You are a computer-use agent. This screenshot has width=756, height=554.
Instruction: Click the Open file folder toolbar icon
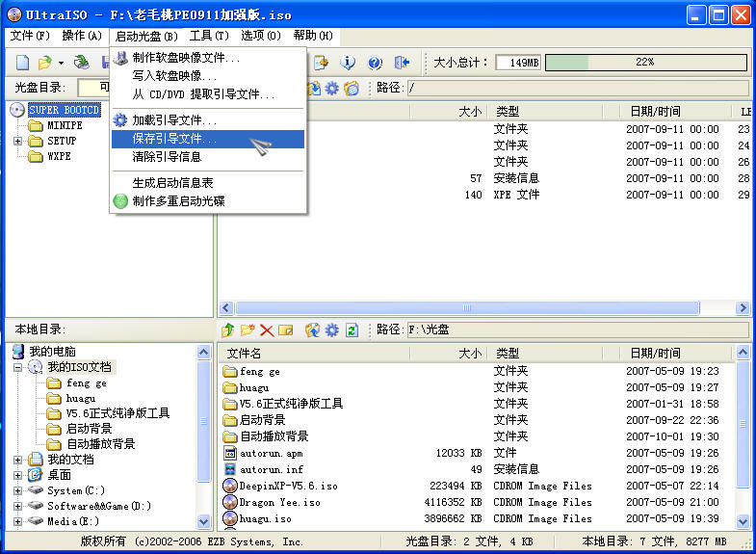point(44,63)
